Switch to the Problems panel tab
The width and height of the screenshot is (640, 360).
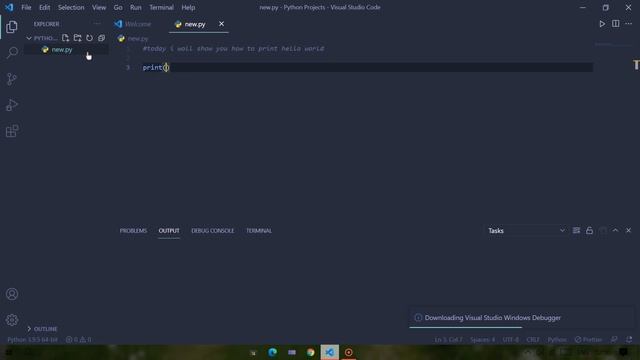pyautogui.click(x=133, y=231)
